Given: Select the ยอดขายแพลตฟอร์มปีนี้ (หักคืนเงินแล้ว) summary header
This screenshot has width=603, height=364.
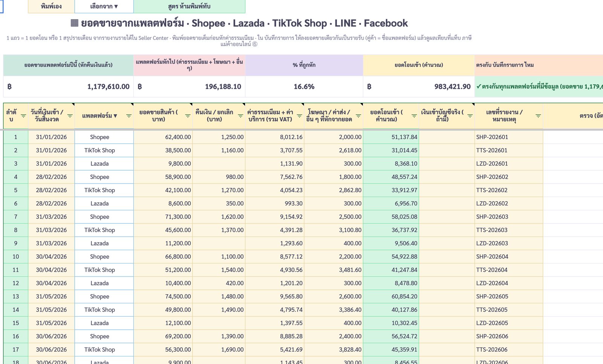Looking at the screenshot, I should pyautogui.click(x=68, y=65).
